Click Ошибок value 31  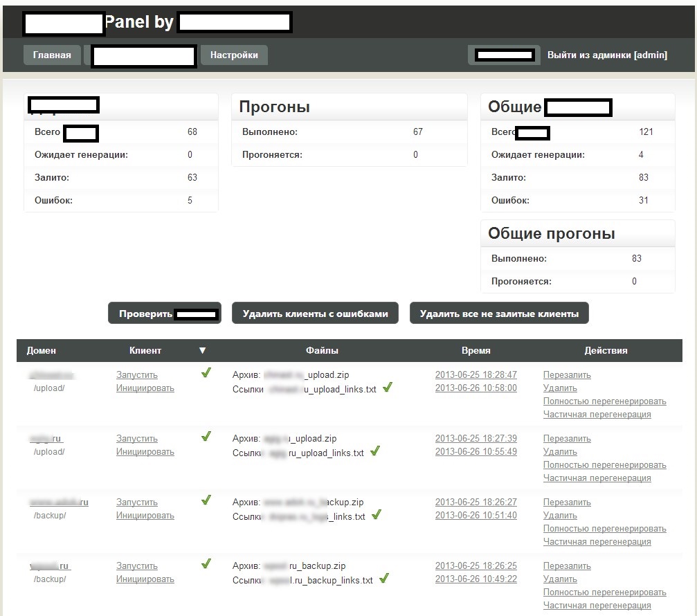click(643, 201)
